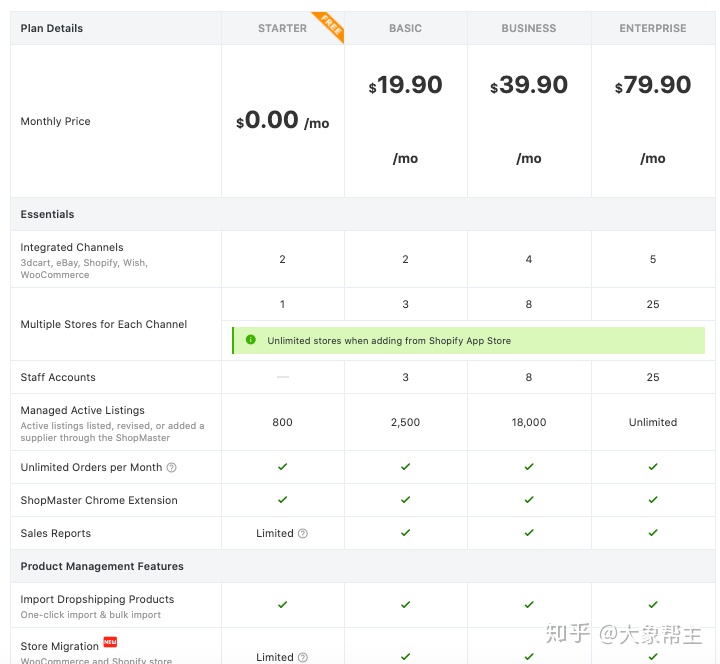Click the orange FREE ribbon on Starter plan
Viewport: 720px width, 664px height.
tap(328, 27)
